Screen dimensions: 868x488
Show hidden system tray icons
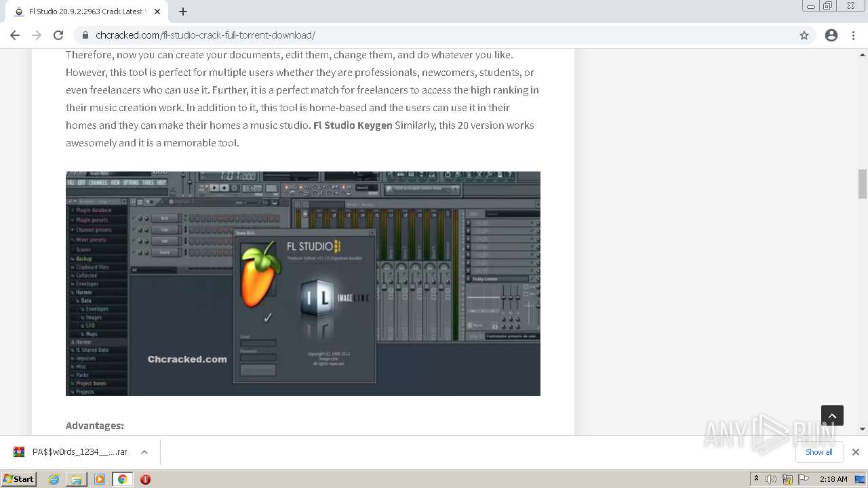pos(756,479)
